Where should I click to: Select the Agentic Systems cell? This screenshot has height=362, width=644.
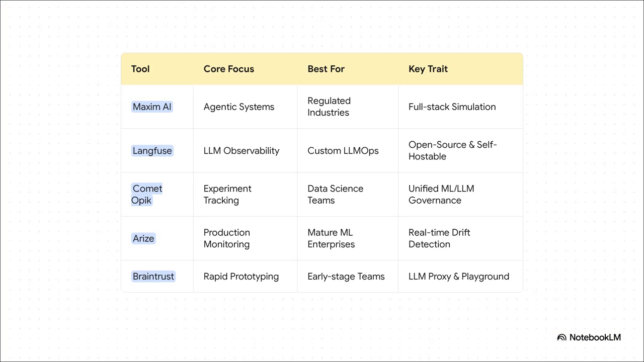coord(238,107)
